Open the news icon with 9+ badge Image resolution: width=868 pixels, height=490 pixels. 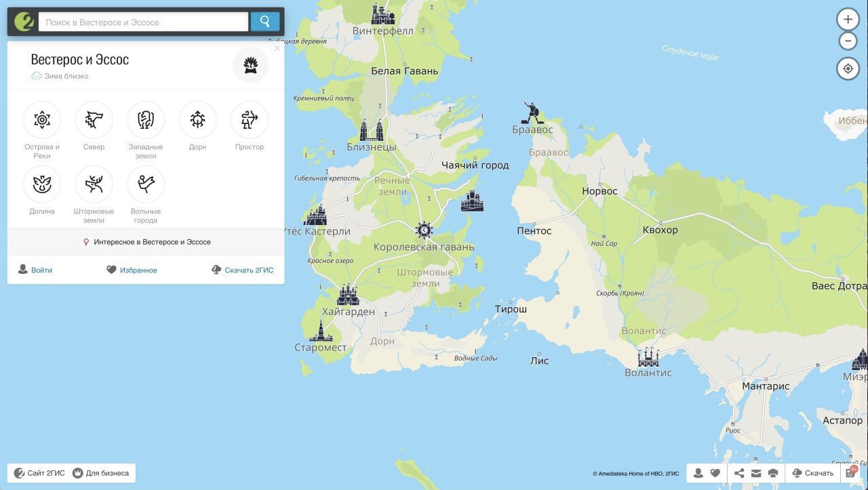point(852,472)
